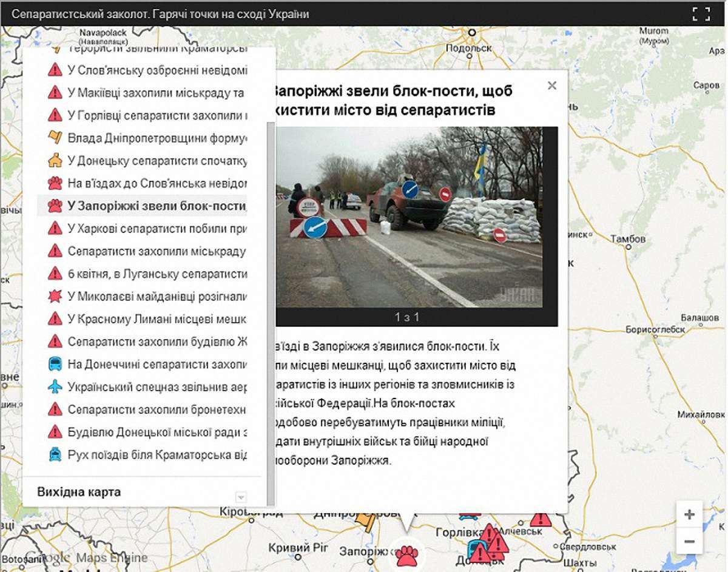Click paw icon beside На в'їздах до Слов'янська
This screenshot has width=728, height=572.
[x=55, y=183]
